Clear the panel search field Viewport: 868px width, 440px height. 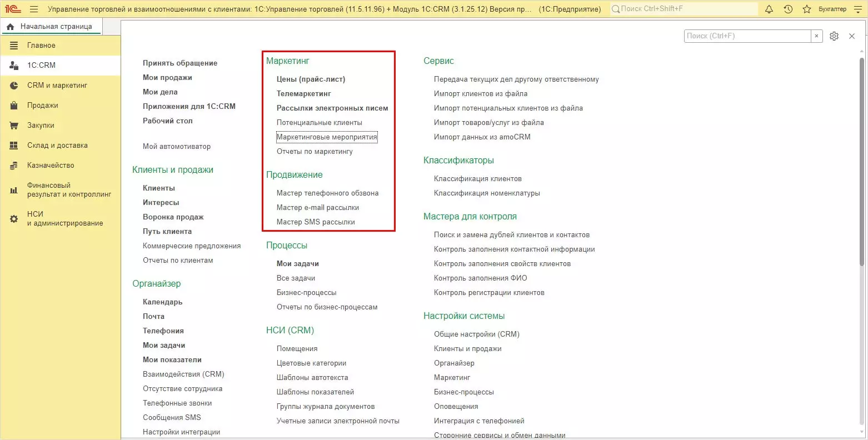[816, 36]
